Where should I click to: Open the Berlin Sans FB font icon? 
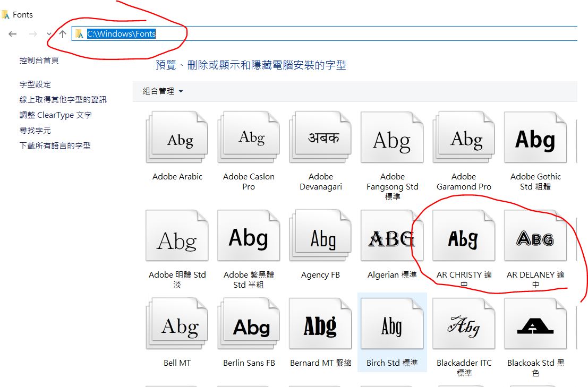coord(249,323)
